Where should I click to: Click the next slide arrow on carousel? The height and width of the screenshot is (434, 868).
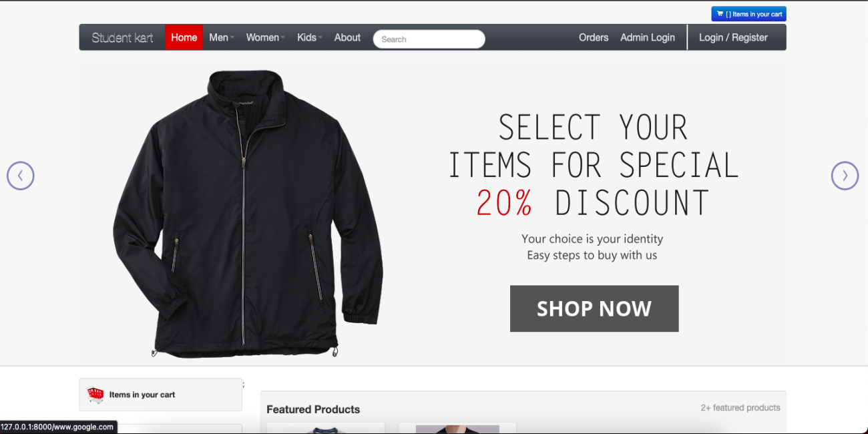tap(845, 176)
